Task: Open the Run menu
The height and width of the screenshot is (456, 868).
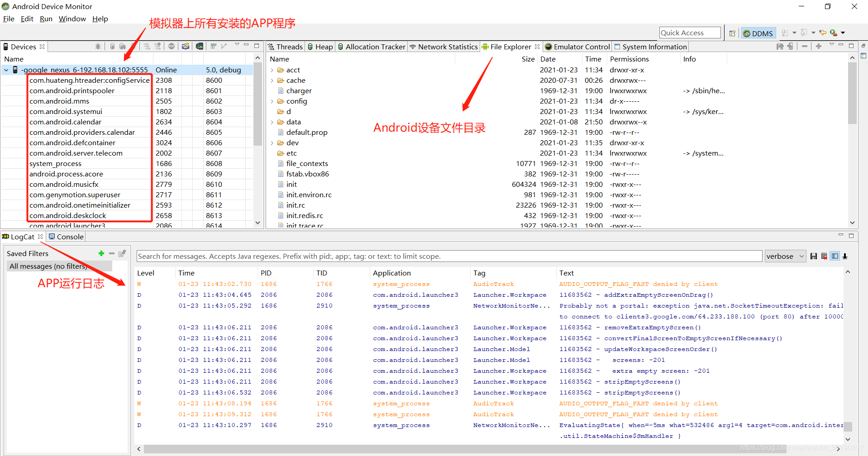Action: [x=46, y=19]
